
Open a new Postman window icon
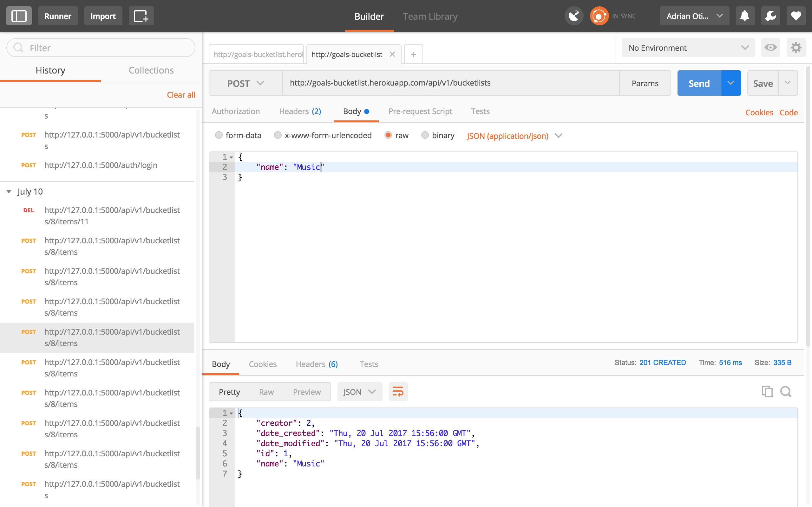pyautogui.click(x=141, y=16)
